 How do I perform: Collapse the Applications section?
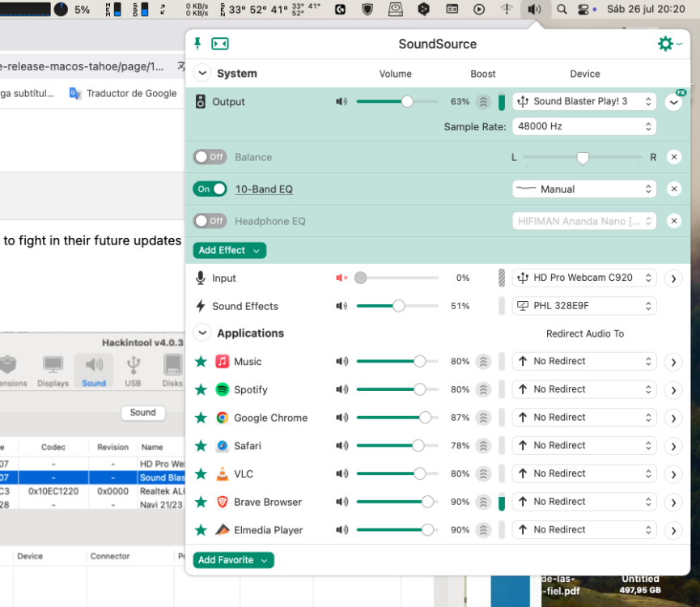pyautogui.click(x=202, y=333)
